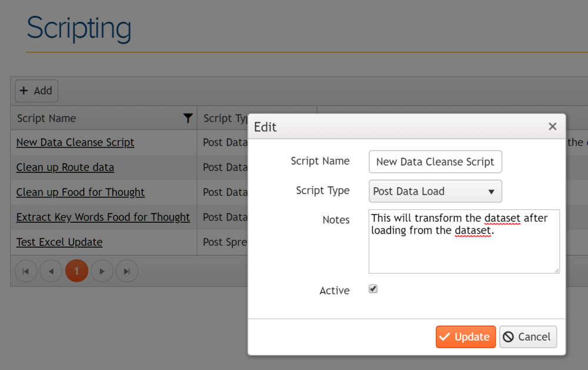Click the previous page arrow icon
The width and height of the screenshot is (588, 370).
51,271
